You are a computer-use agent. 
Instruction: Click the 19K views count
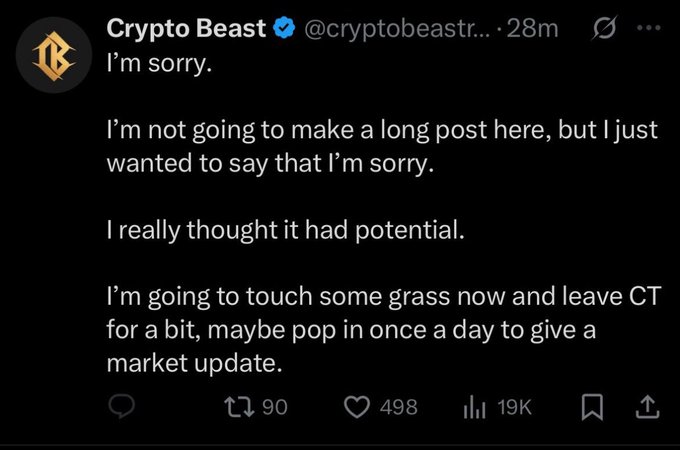514,408
